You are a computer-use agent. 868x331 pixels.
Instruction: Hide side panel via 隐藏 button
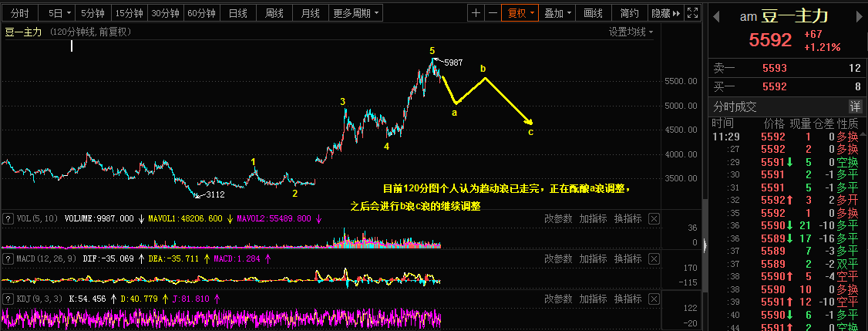(x=665, y=13)
